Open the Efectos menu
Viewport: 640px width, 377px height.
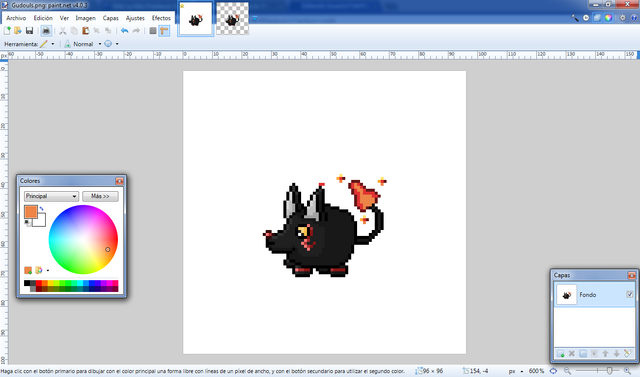coord(161,18)
